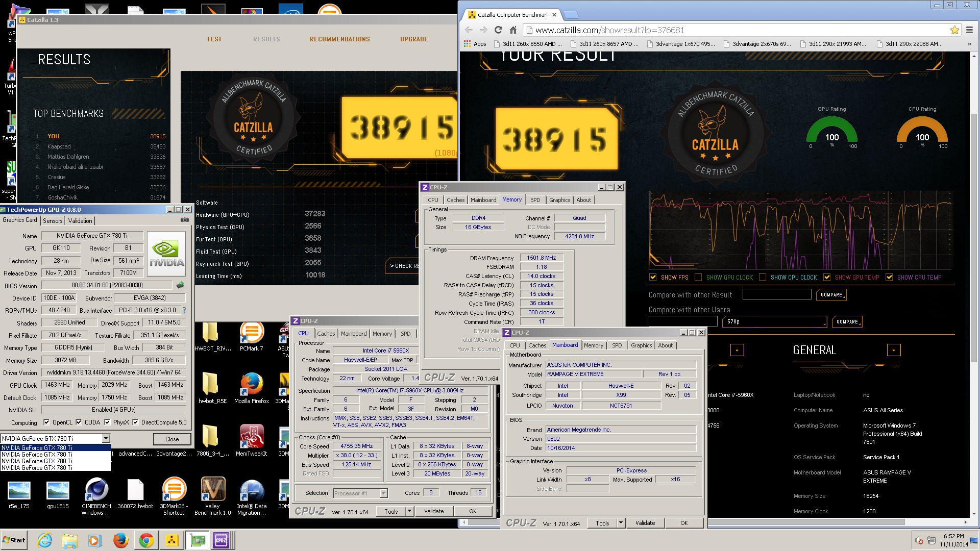Toggle the SHOW GPU TEMP checkbox
This screenshot has height=551, width=980.
pyautogui.click(x=827, y=277)
